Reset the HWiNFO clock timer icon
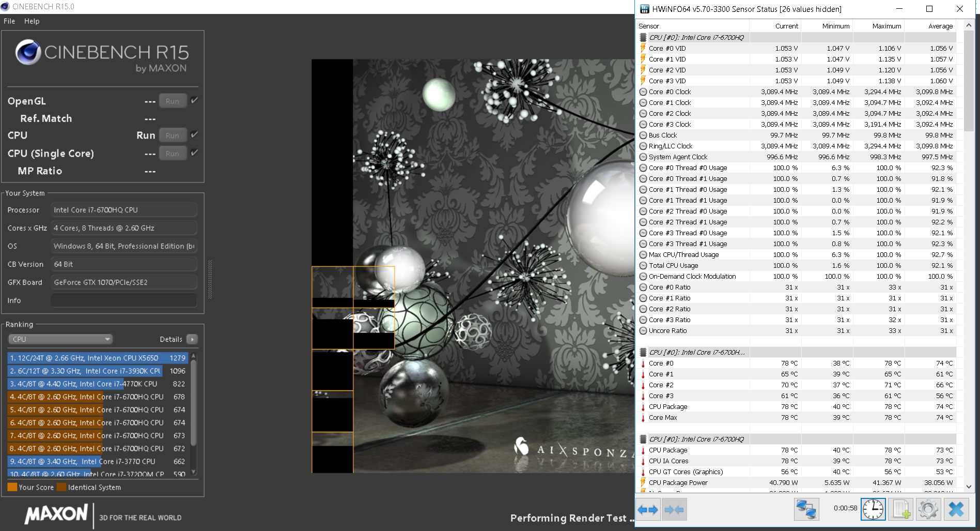The image size is (980, 531). click(x=873, y=509)
